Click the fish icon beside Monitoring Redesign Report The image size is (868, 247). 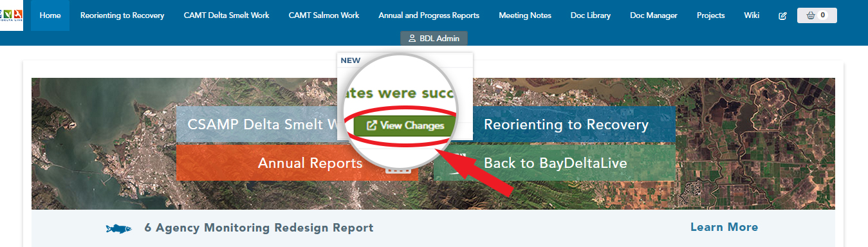119,228
